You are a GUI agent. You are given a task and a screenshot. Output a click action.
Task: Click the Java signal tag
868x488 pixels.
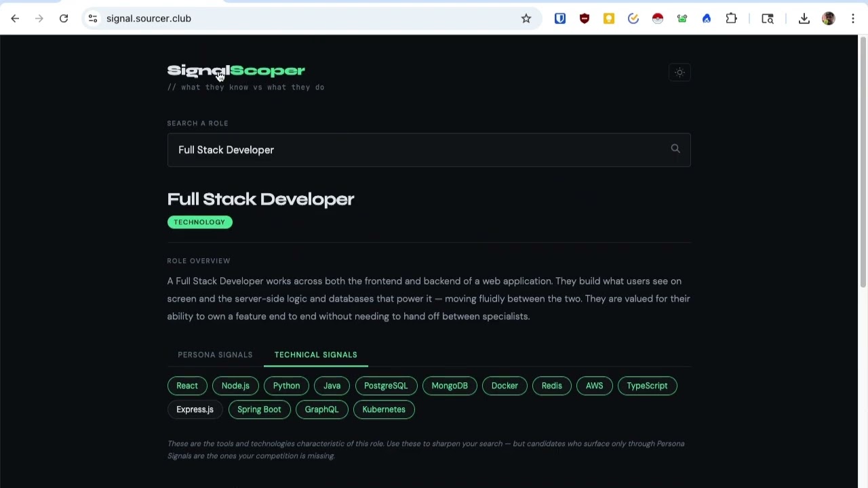pos(332,386)
